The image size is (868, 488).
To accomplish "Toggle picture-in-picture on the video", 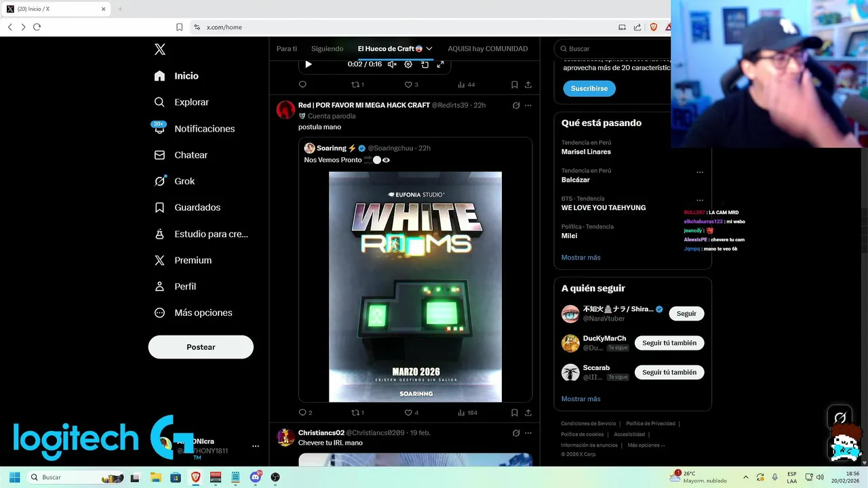I will [x=425, y=64].
